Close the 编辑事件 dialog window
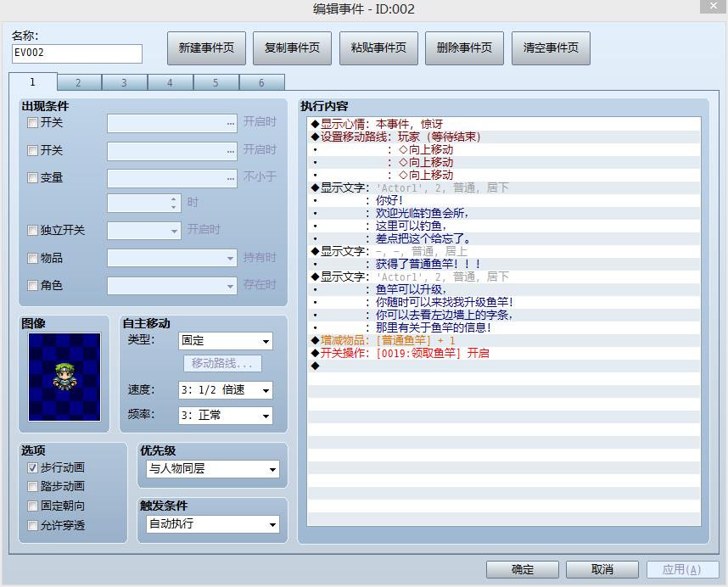 713,6
